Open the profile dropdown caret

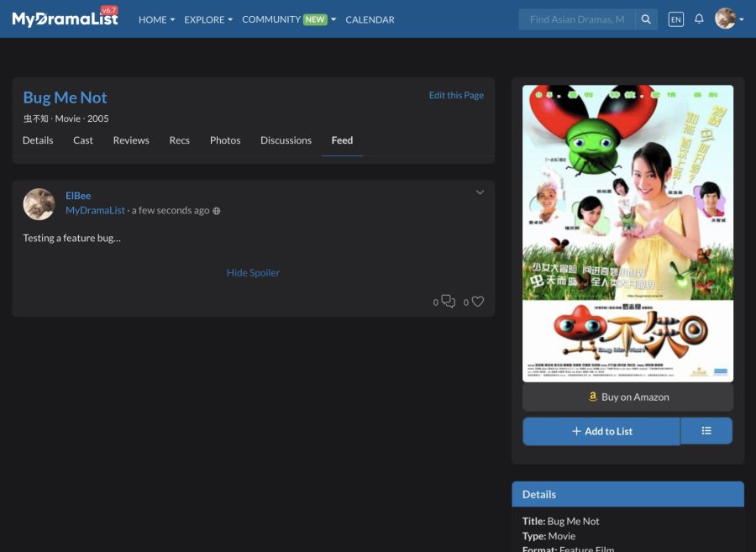click(742, 20)
